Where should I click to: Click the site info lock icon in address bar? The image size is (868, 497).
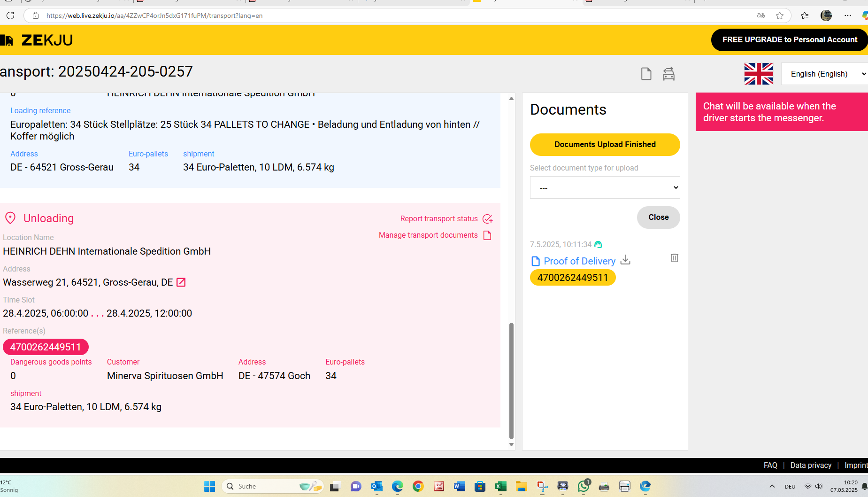pos(35,16)
